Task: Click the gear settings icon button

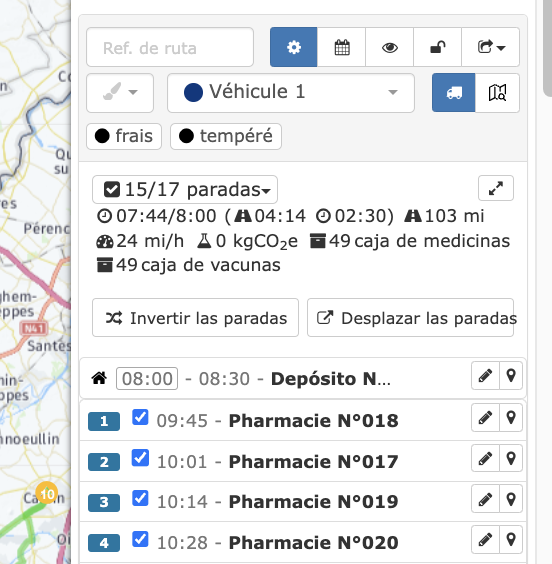Action: pos(293,47)
